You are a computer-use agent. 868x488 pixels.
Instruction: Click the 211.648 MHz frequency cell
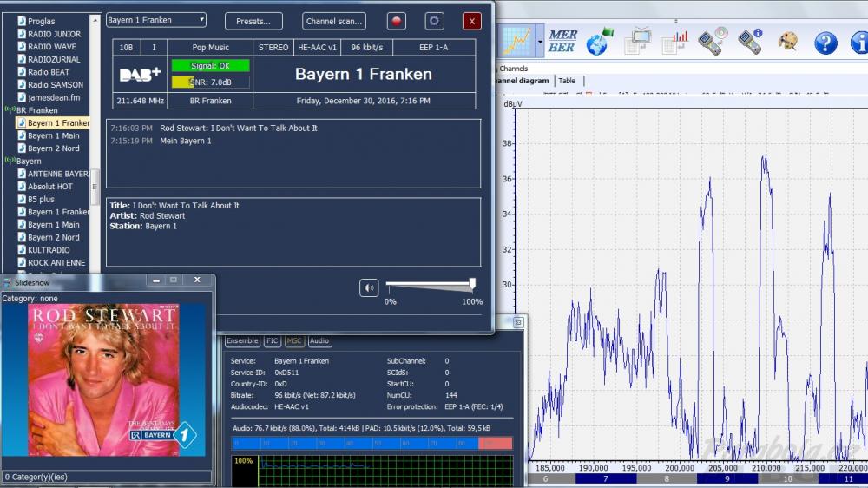coord(140,101)
